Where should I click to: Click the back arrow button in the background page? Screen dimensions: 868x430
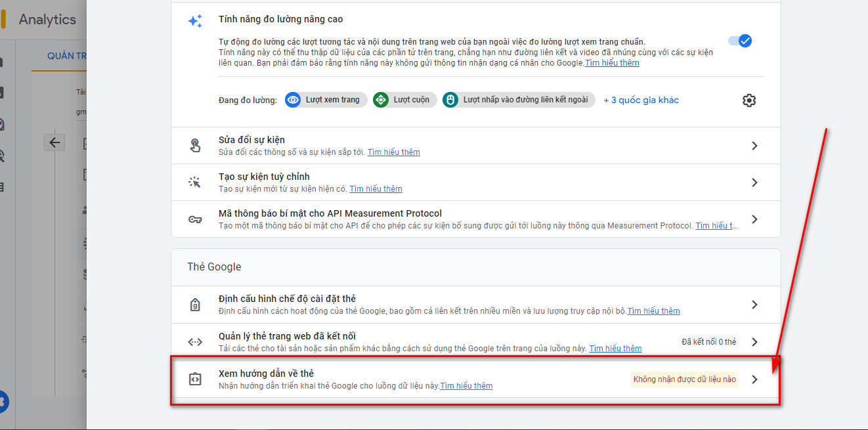click(x=54, y=142)
